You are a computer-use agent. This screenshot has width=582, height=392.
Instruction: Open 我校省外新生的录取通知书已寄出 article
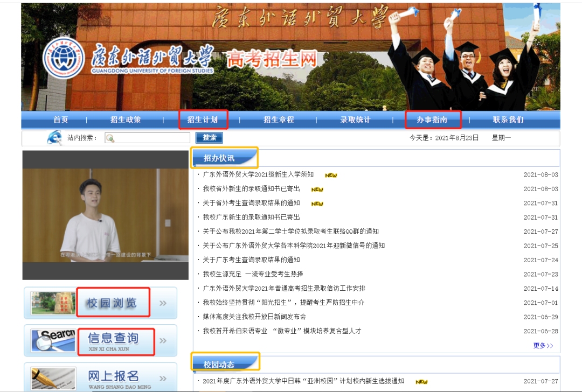(251, 189)
